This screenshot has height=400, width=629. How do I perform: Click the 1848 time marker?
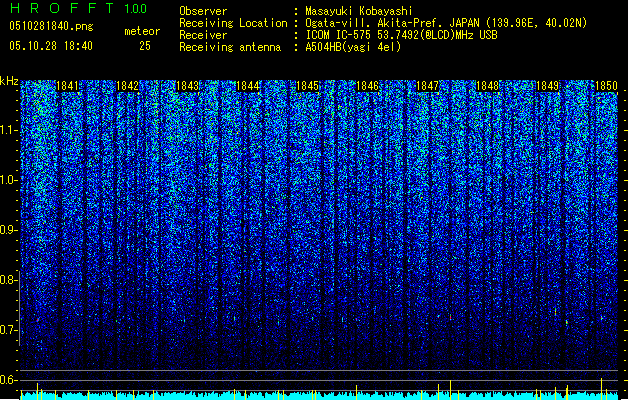(487, 86)
